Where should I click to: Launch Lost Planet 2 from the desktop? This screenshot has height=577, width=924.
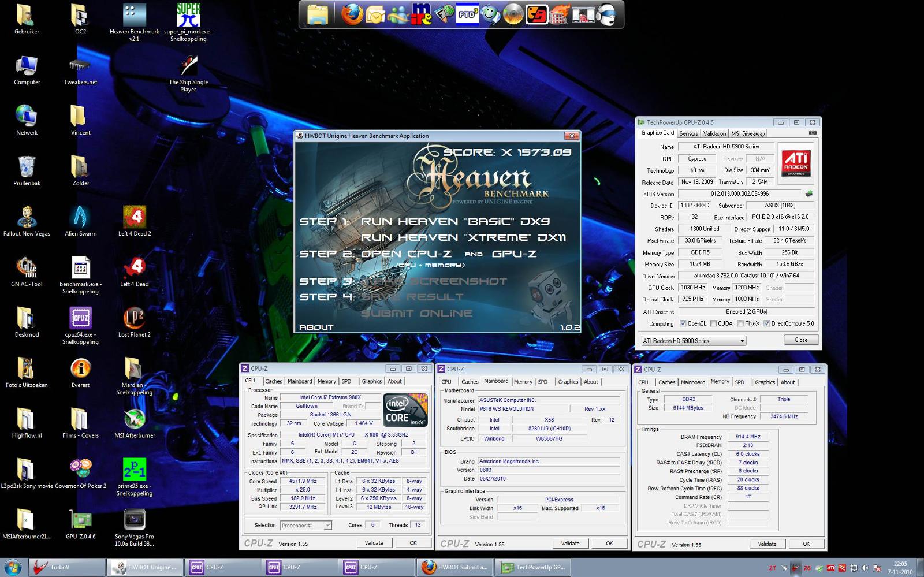coord(135,322)
